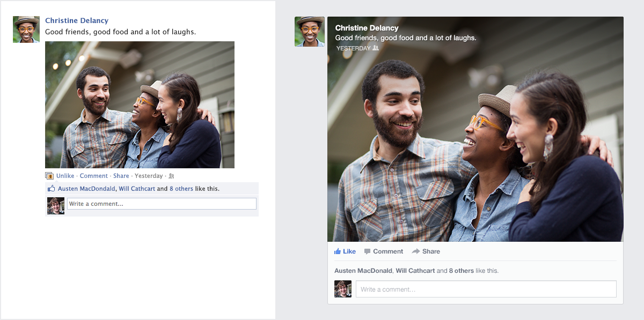Open Austen MacDondald's profile on left post
This screenshot has height=320, width=644.
pos(86,189)
